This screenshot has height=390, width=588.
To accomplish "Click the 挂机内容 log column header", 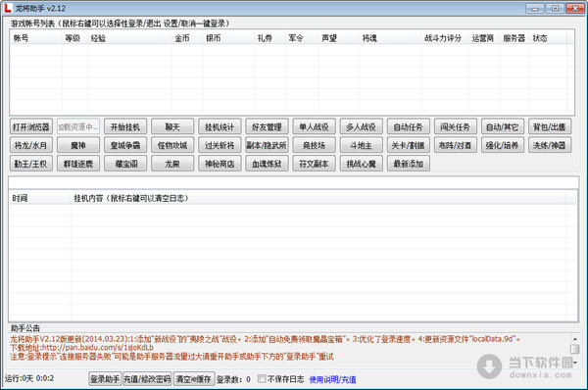I will [318, 198].
